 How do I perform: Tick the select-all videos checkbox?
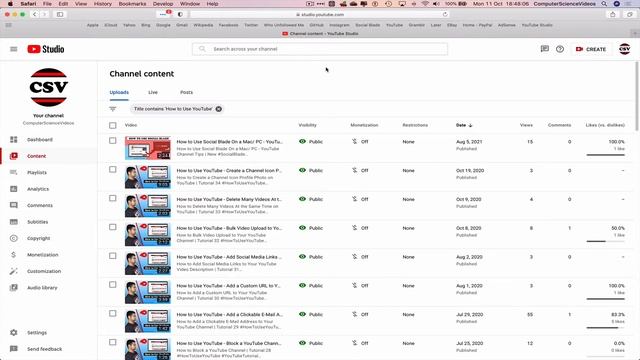coord(113,125)
